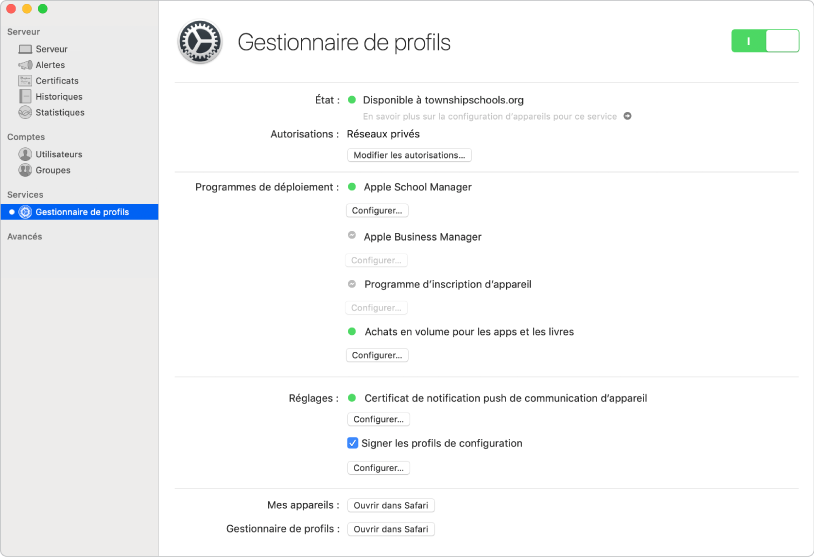Click the Utilisateurs person icon
Viewport: 814px width, 559px height.
click(x=25, y=154)
